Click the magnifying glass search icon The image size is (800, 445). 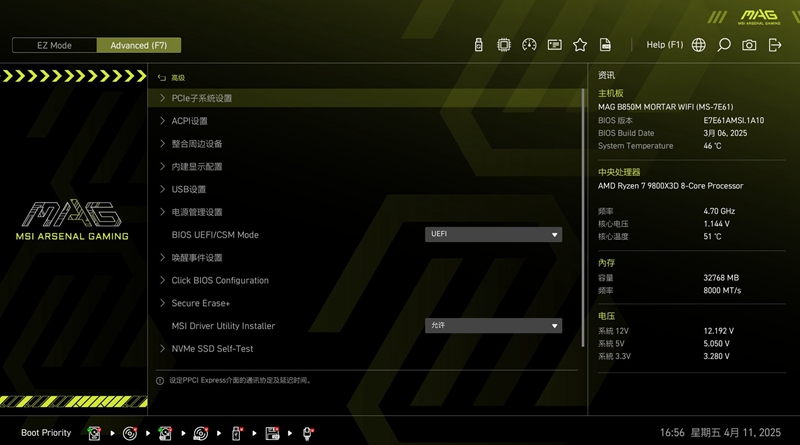click(724, 45)
